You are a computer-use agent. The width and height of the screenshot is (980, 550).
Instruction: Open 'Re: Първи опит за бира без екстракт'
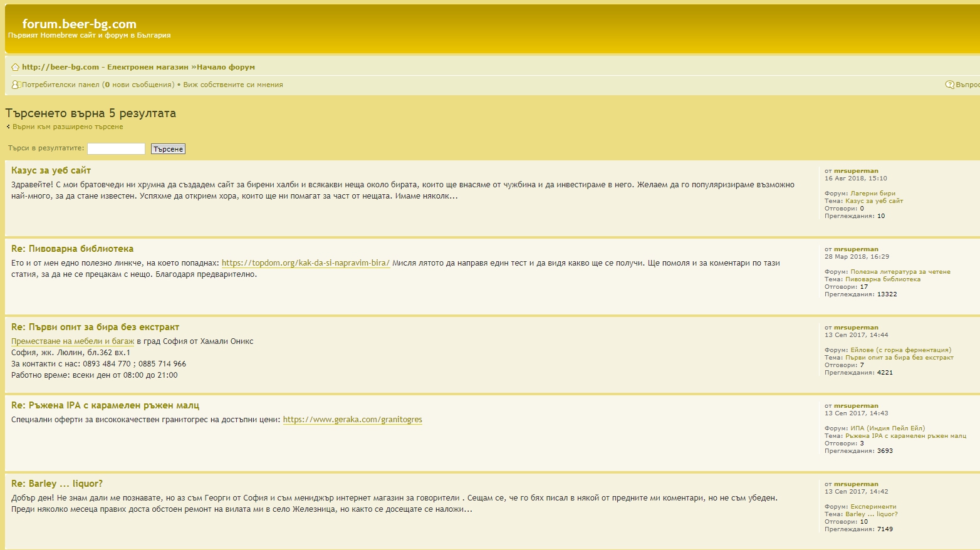tap(95, 327)
